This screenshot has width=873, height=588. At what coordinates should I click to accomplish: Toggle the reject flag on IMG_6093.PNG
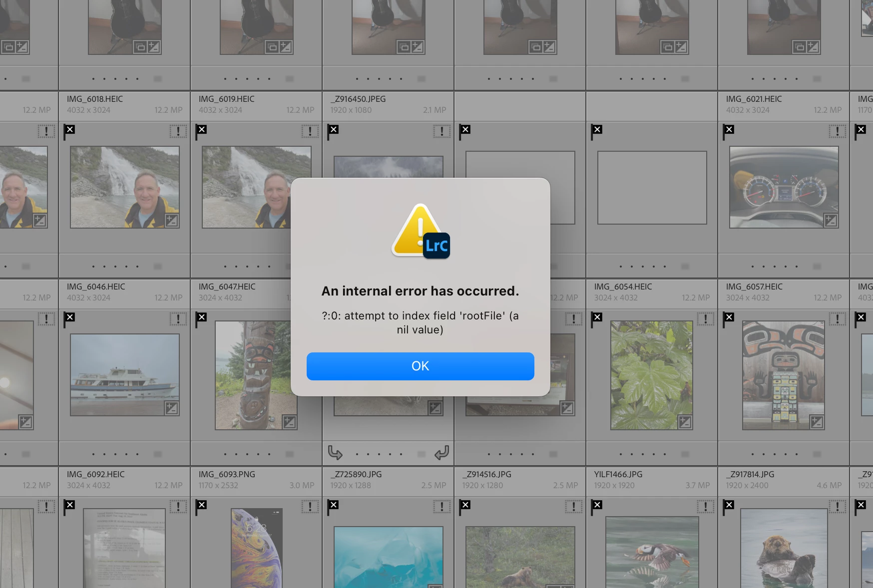201,507
